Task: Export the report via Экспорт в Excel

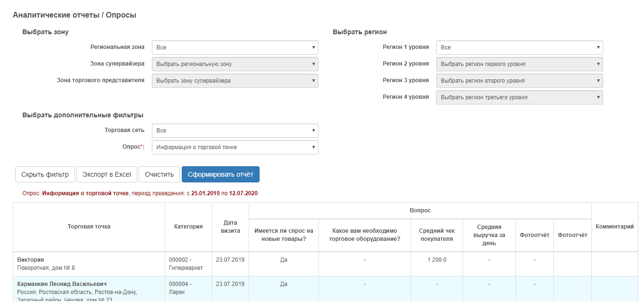Action: (107, 174)
